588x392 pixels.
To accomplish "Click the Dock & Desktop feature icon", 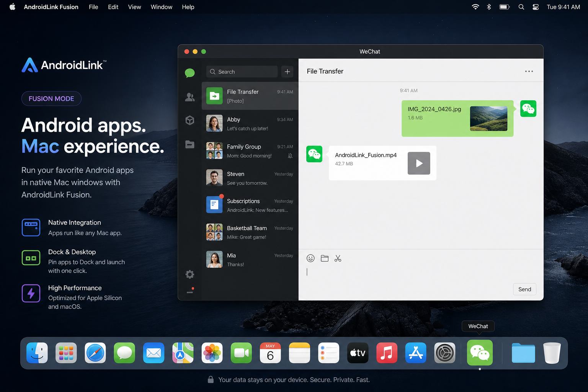I will pyautogui.click(x=31, y=258).
